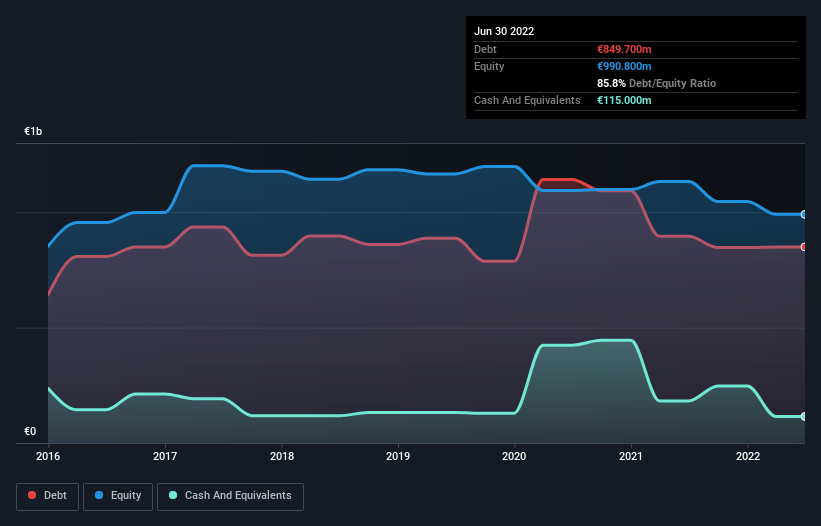Select the Cash endpoint marker at Jun 2022
The height and width of the screenshot is (526, 821).
804,417
